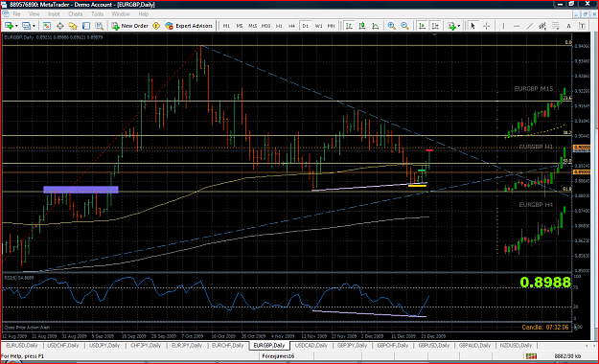Open the View menu

(x=35, y=14)
